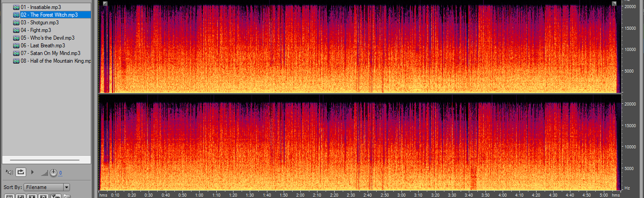Click the waveform icon beside 04 - Fight.mp3
Viewport: 644px width, 198px height.
[16, 30]
